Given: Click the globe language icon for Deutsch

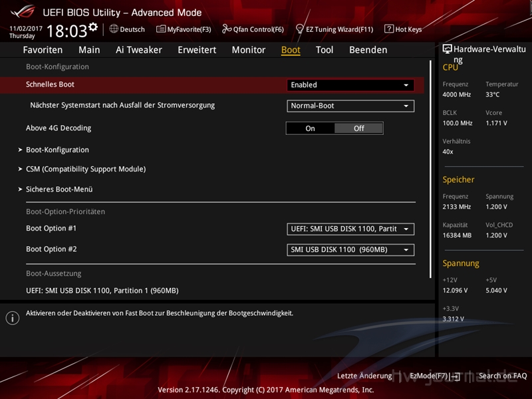Looking at the screenshot, I should tap(114, 29).
